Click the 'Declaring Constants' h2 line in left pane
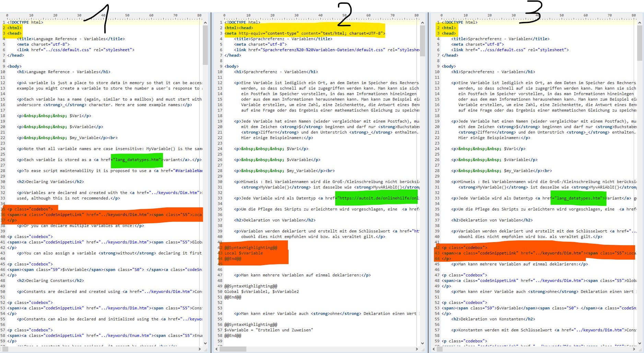 coord(50,281)
